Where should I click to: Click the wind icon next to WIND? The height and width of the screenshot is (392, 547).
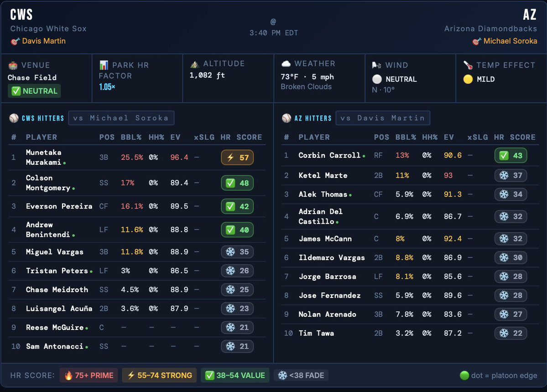tap(377, 65)
